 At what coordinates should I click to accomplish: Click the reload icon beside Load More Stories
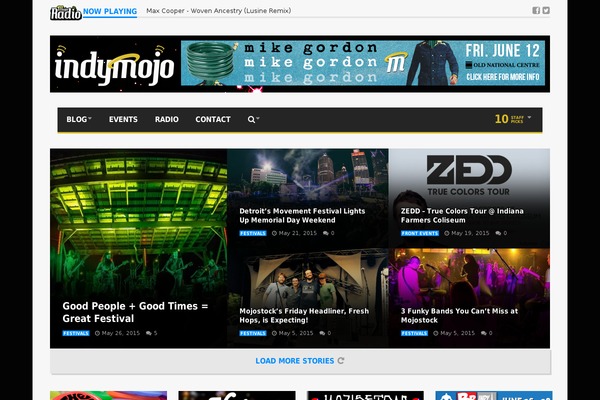click(x=341, y=361)
